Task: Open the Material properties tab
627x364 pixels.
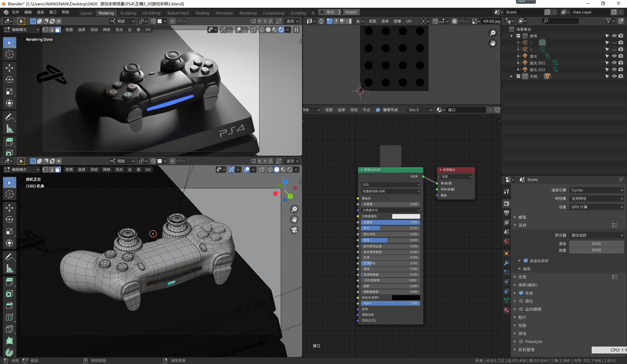Action: point(507,310)
